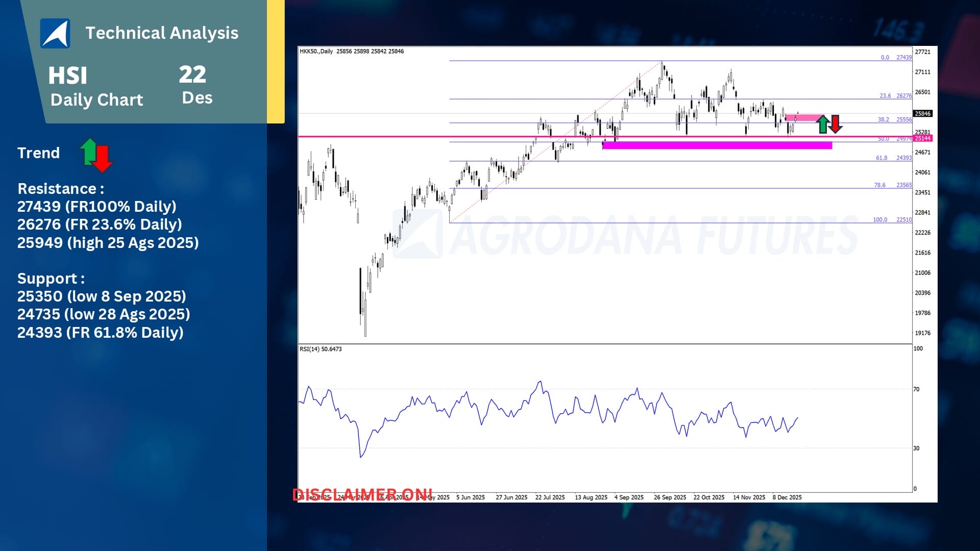Click the Agrodana logo beside Technical Analysis
The height and width of the screenshot is (551, 980).
click(x=55, y=33)
